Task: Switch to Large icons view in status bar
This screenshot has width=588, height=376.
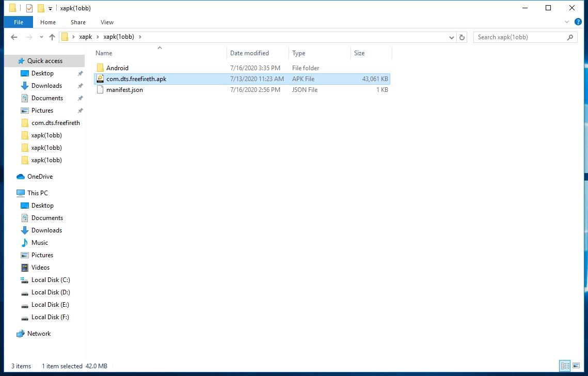Action: pyautogui.click(x=576, y=366)
